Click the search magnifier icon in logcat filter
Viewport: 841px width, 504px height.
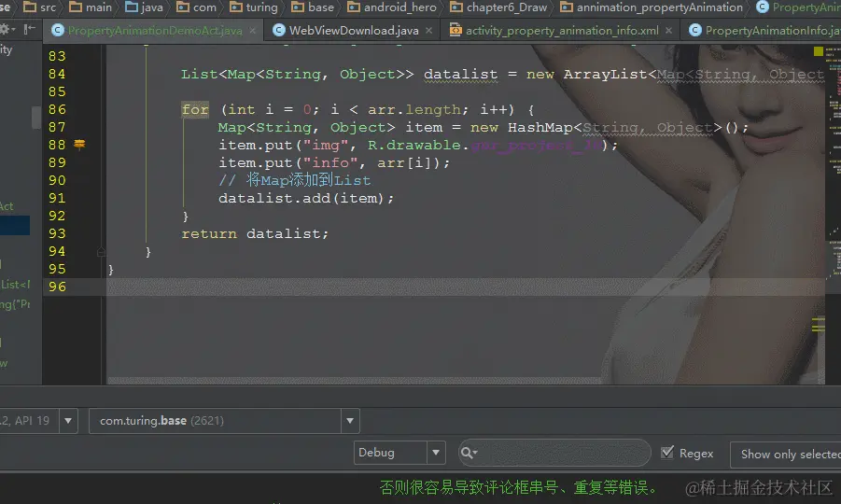pyautogui.click(x=469, y=453)
